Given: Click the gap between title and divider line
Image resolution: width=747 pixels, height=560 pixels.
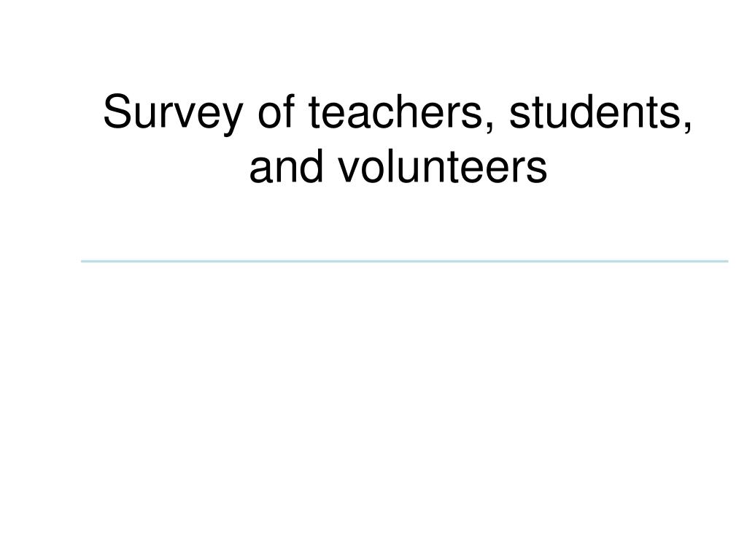Looking at the screenshot, I should click(x=404, y=223).
